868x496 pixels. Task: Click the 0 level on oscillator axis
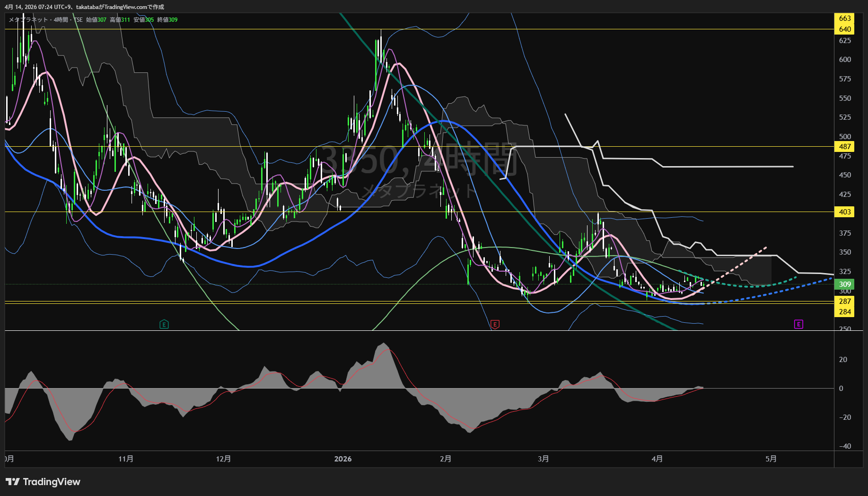(x=841, y=389)
